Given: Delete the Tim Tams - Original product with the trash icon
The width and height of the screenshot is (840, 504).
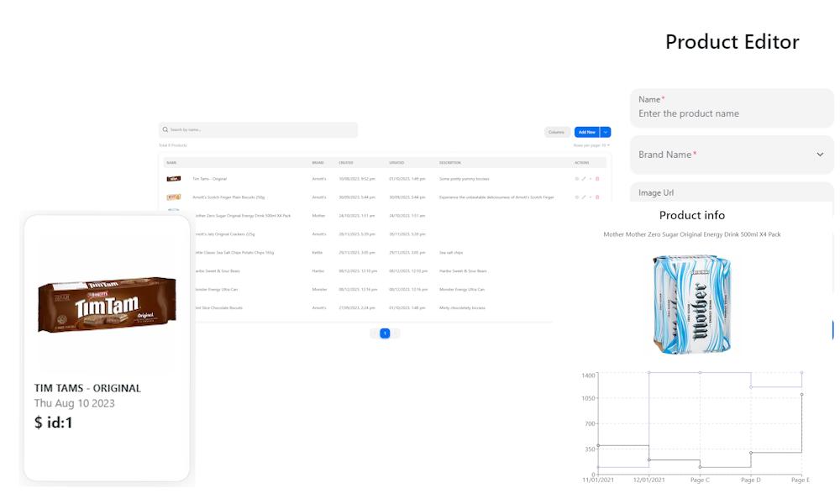Looking at the screenshot, I should click(597, 179).
